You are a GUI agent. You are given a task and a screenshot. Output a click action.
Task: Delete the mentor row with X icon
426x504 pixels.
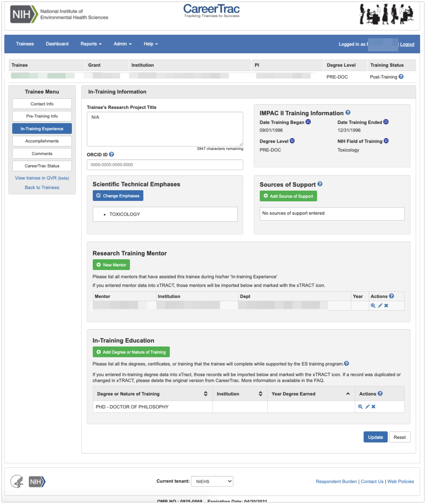coord(386,306)
